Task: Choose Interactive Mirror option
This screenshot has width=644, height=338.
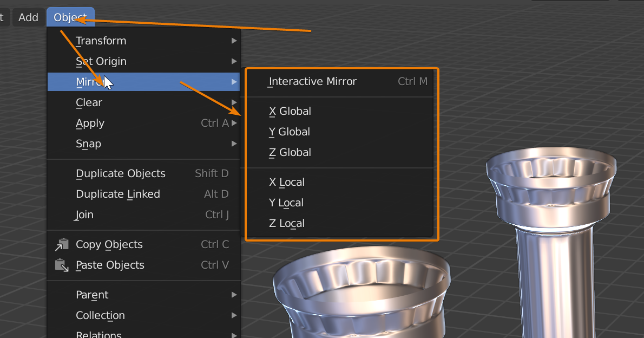Action: [x=313, y=82]
